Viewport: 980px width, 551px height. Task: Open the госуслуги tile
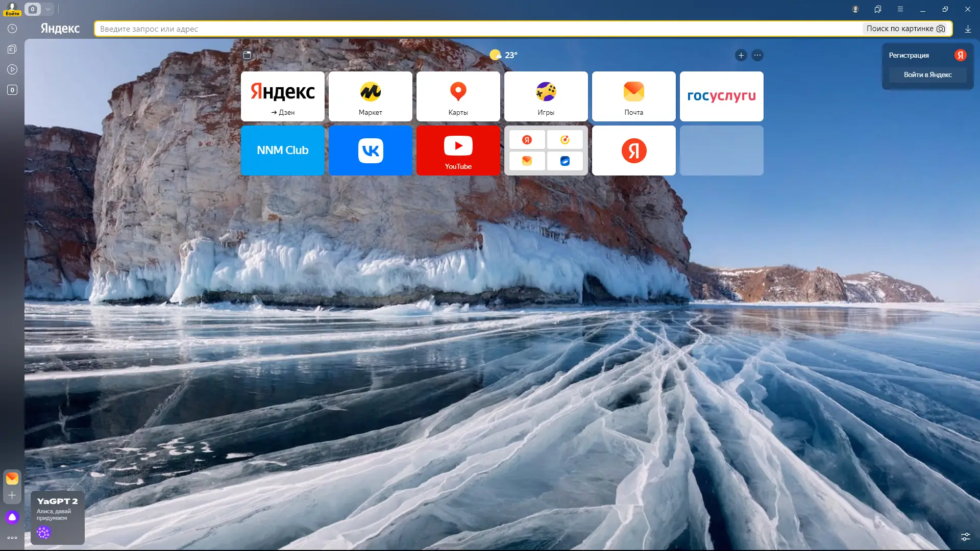click(x=721, y=96)
